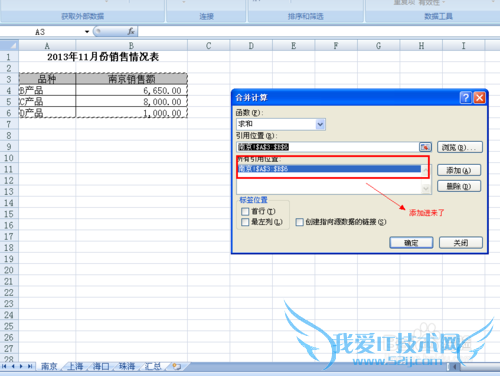The width and height of the screenshot is (500, 376).
Task: Click the 连接 ribbon group label
Action: 206,16
